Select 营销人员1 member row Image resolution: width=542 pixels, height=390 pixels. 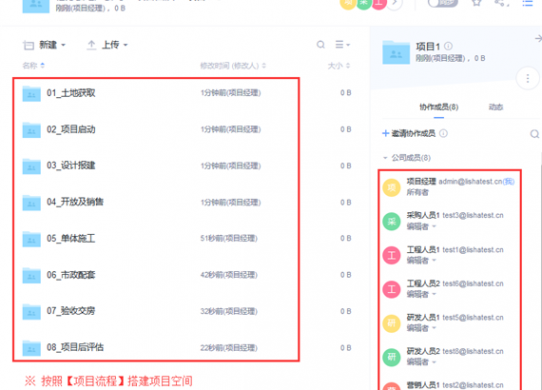coord(449,385)
